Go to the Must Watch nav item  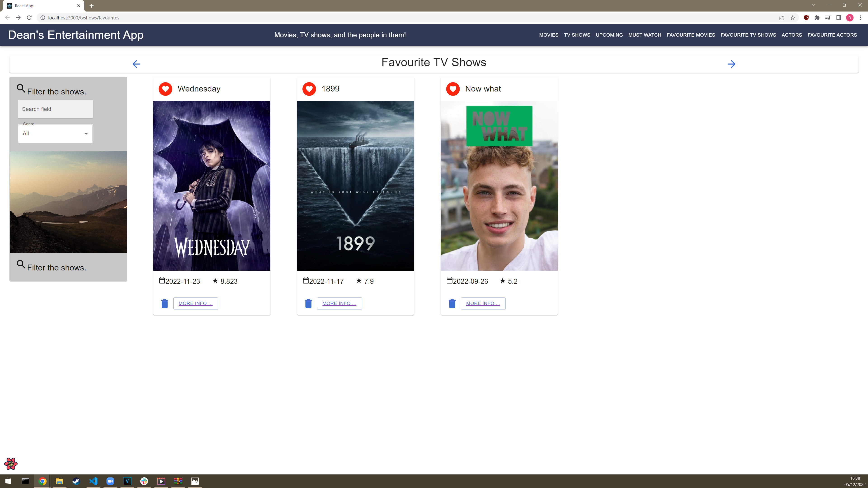click(645, 35)
